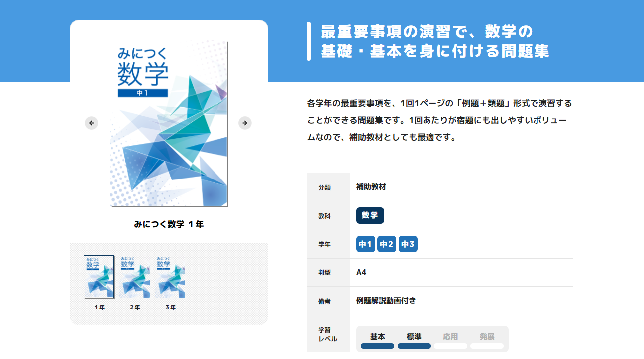Click the 補助教材 value in the 分類 row
The height and width of the screenshot is (359, 644).
(371, 187)
